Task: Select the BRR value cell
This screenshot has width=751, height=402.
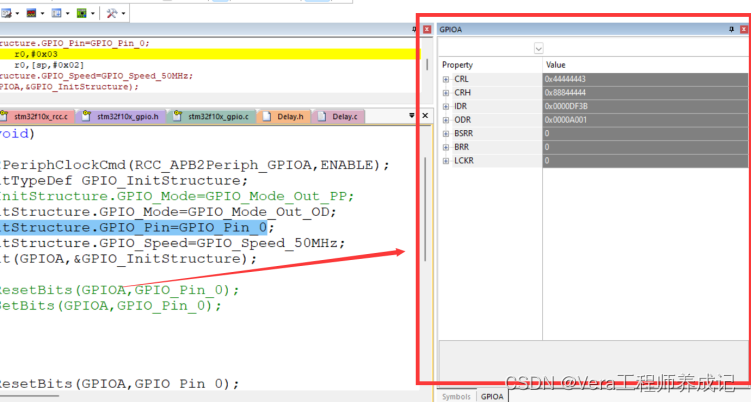Action: coord(645,147)
